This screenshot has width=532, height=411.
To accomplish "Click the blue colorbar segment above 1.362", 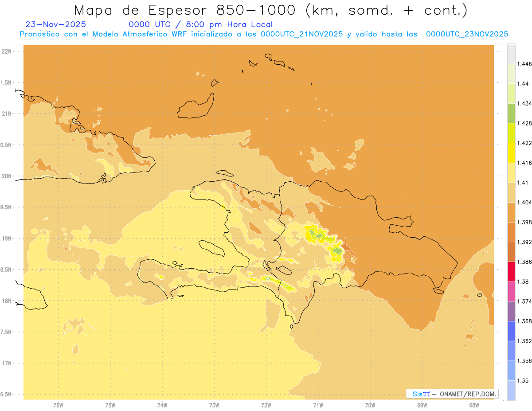I will (511, 331).
